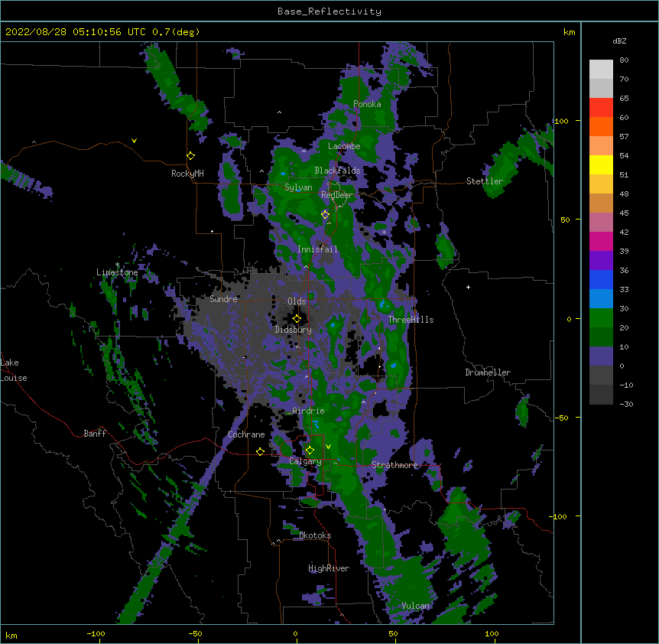Click the 45 value in dBZ legend
This screenshot has width=659, height=644.
tap(624, 213)
